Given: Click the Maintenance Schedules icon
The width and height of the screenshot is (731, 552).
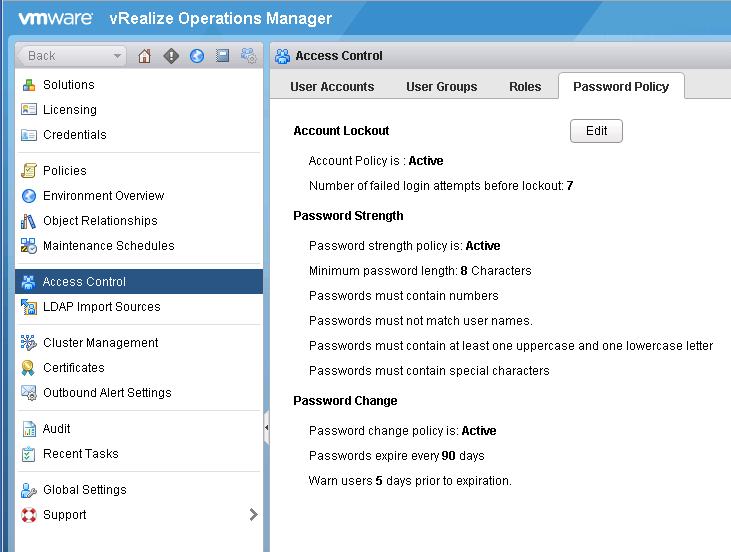Looking at the screenshot, I should pyautogui.click(x=29, y=246).
